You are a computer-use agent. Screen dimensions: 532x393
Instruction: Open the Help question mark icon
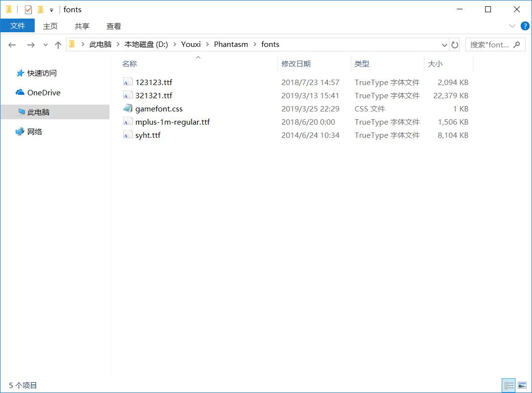point(525,26)
